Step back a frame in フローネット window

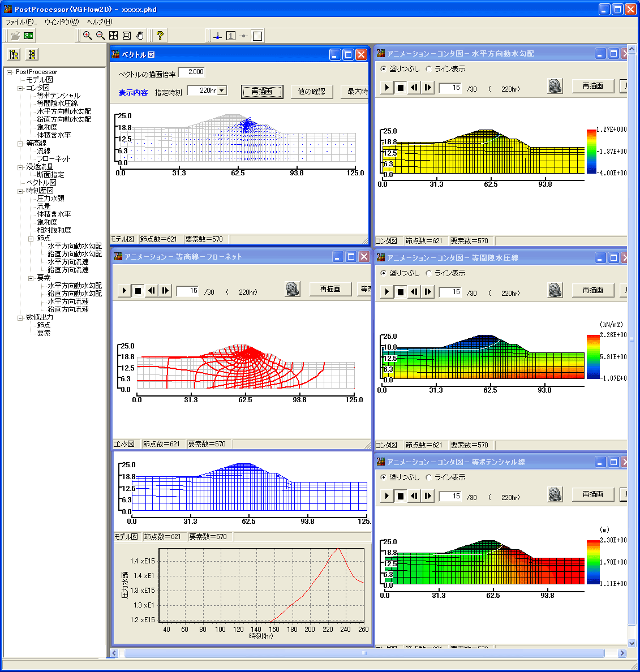pyautogui.click(x=152, y=291)
